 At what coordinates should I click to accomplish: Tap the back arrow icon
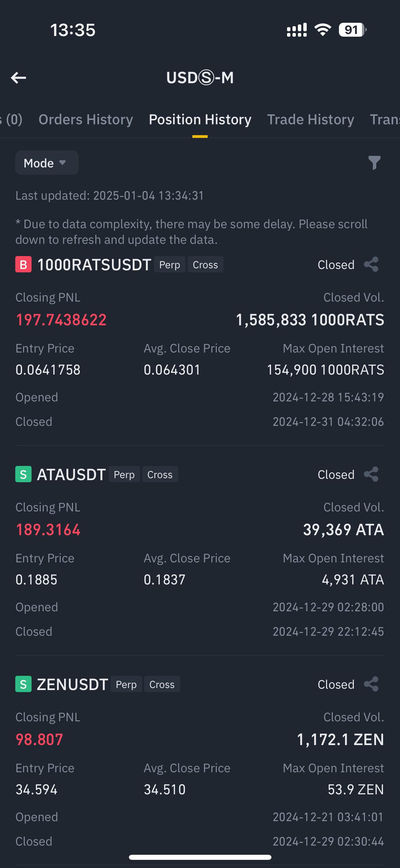coord(19,78)
